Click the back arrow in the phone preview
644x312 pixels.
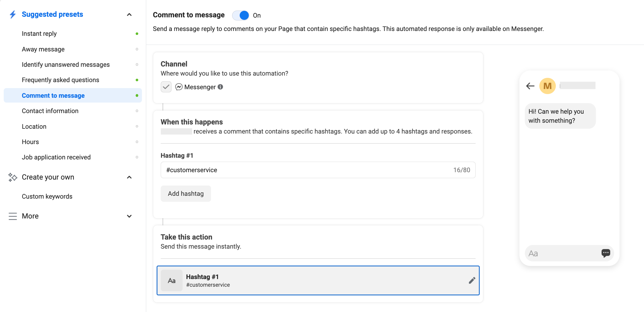pos(530,86)
